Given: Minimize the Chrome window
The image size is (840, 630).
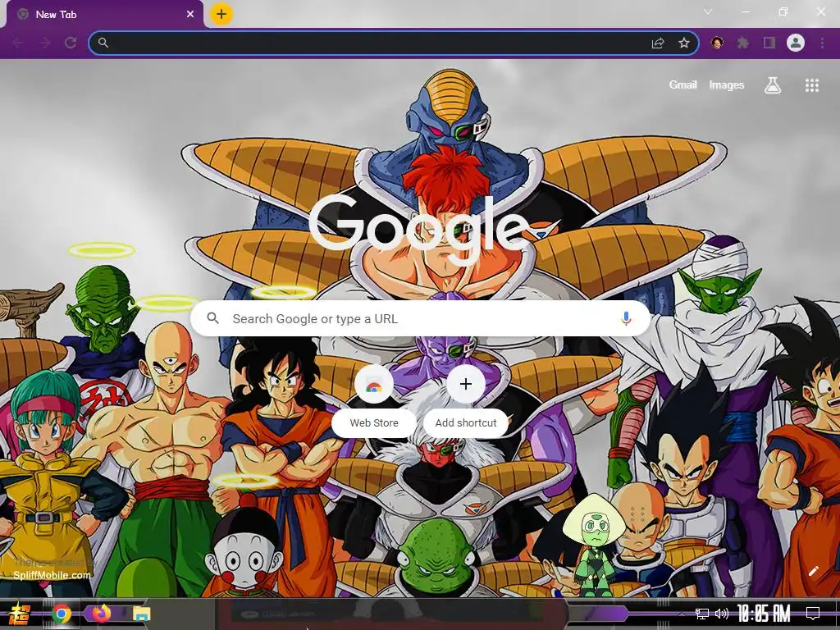Looking at the screenshot, I should click(745, 11).
